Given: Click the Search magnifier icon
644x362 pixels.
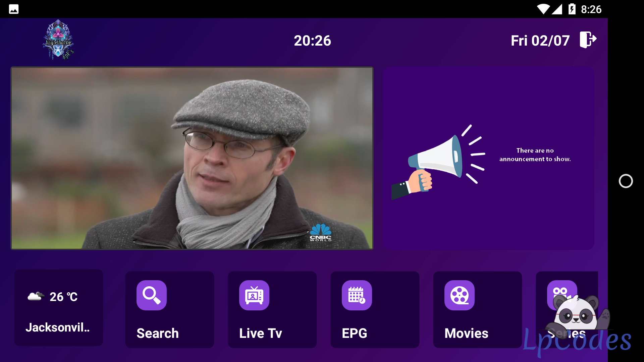Looking at the screenshot, I should tap(152, 295).
